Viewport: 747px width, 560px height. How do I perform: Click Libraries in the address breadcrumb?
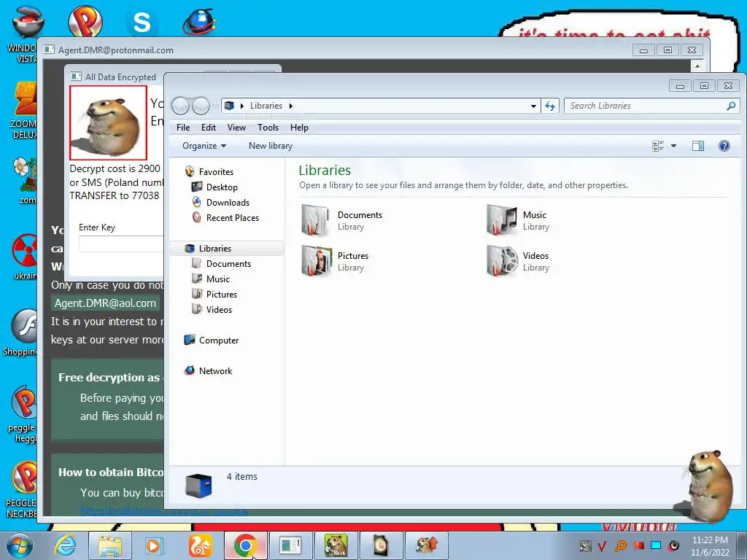266,106
